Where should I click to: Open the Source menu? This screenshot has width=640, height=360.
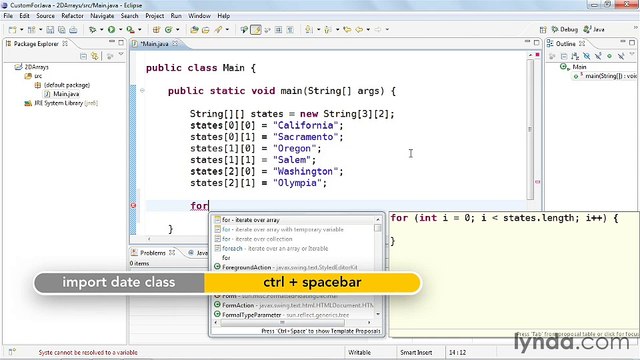click(x=45, y=16)
